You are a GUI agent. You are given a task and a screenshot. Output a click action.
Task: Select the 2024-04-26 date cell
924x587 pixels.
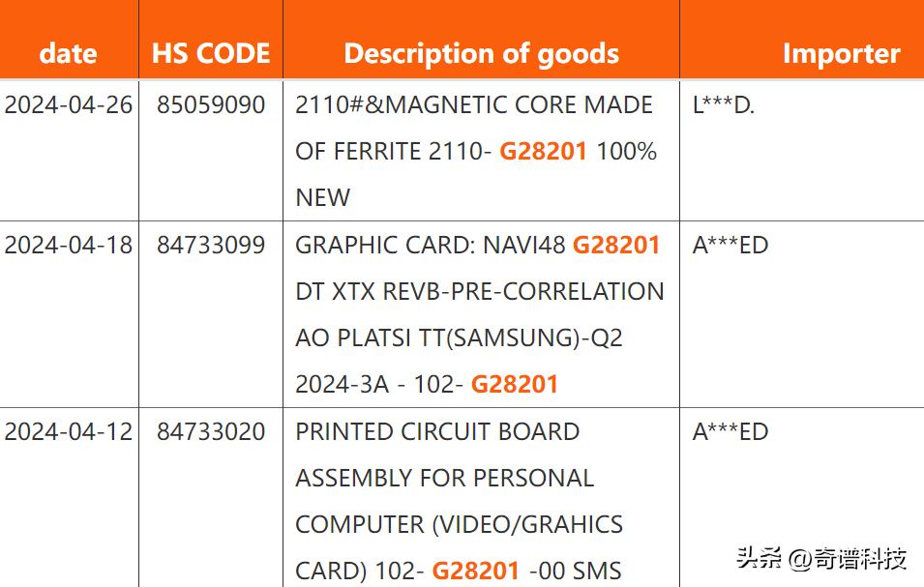[69, 105]
